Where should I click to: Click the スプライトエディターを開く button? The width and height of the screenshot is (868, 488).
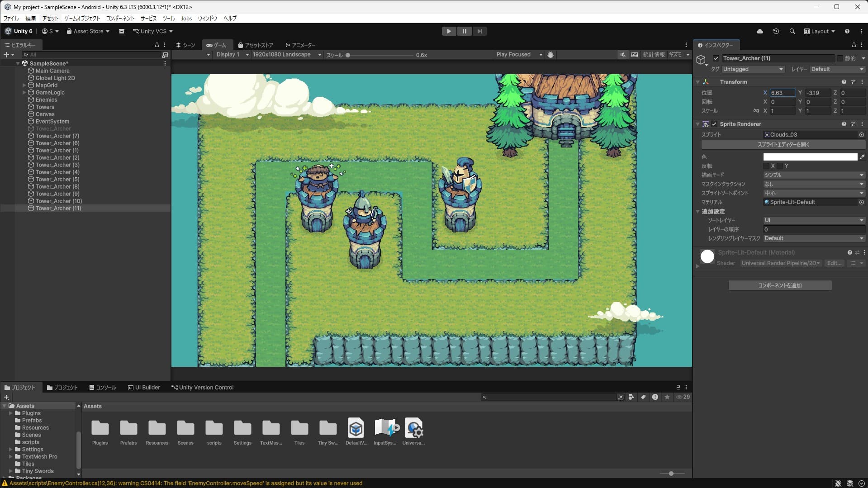pyautogui.click(x=783, y=145)
